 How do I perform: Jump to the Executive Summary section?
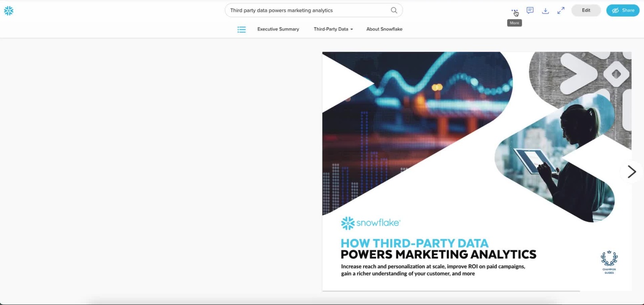coord(278,29)
